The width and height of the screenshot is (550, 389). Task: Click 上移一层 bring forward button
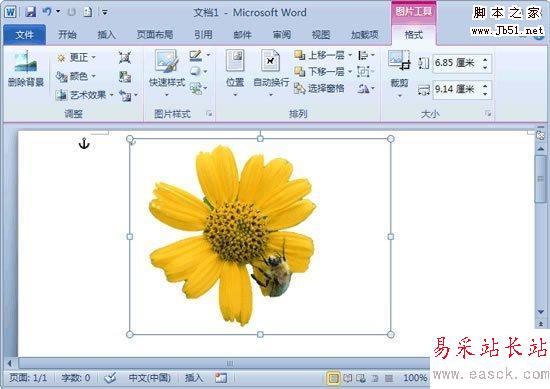point(320,55)
